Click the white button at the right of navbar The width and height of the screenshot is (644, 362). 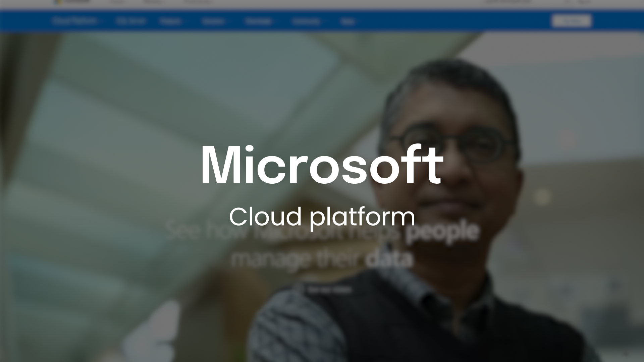571,21
